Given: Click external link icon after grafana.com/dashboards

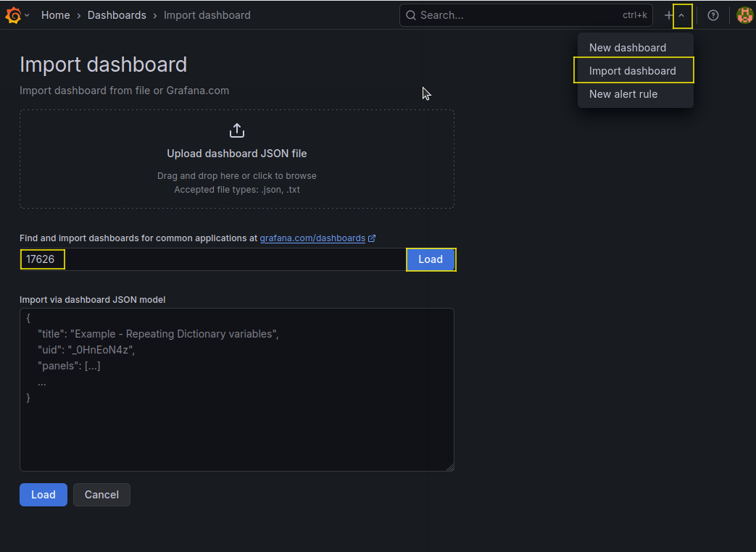Looking at the screenshot, I should click(372, 238).
